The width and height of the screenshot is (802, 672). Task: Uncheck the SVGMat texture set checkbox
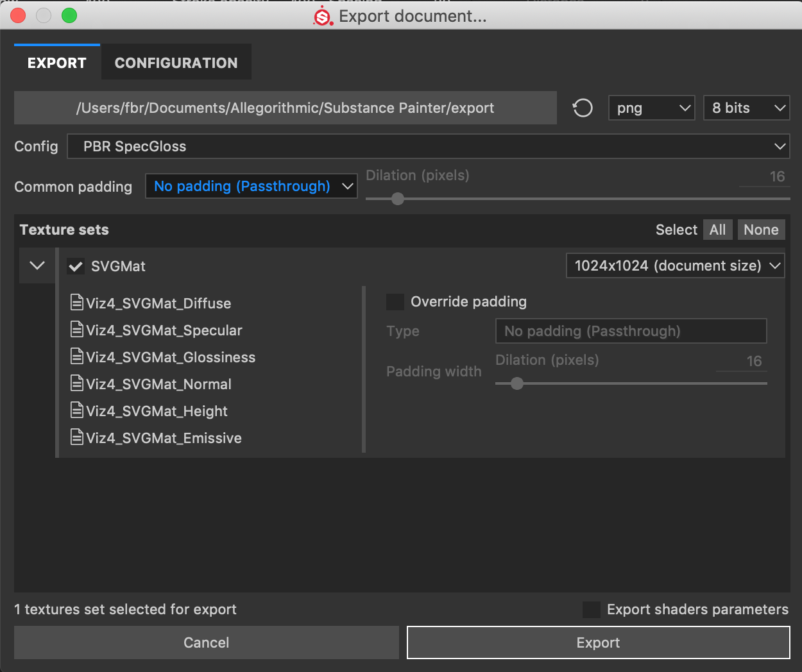click(76, 266)
